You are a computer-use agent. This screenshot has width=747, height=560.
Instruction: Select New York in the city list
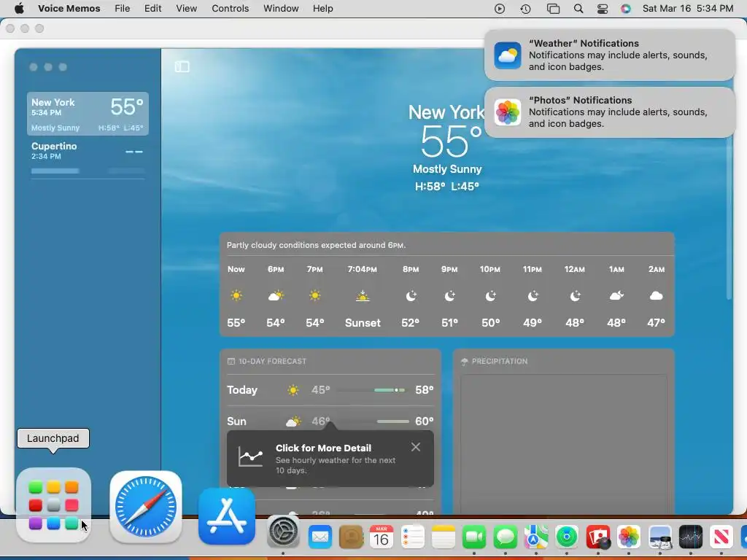coord(88,114)
